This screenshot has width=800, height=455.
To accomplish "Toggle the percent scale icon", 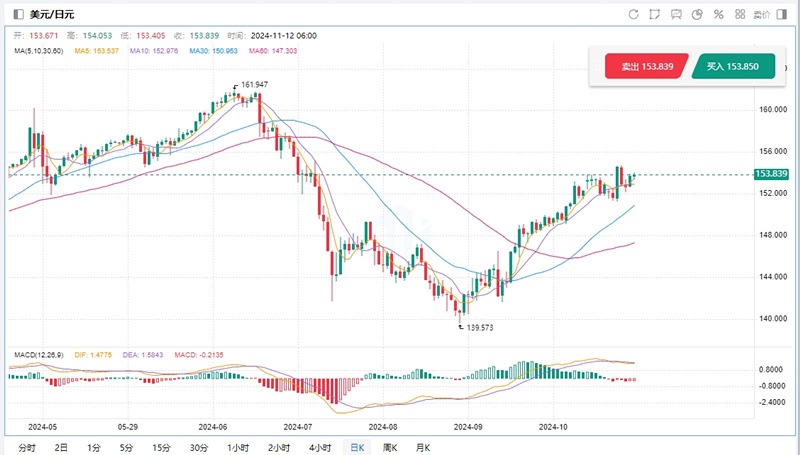I will point(718,15).
